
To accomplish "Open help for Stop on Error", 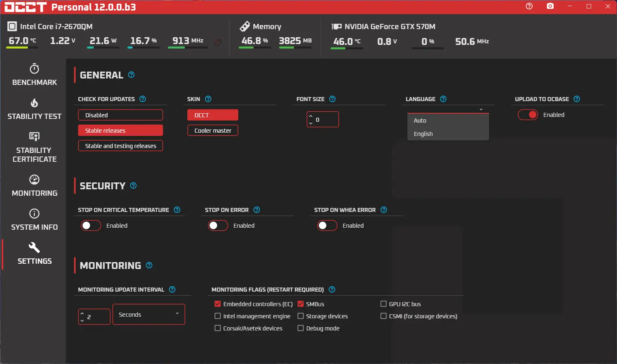I will click(257, 210).
